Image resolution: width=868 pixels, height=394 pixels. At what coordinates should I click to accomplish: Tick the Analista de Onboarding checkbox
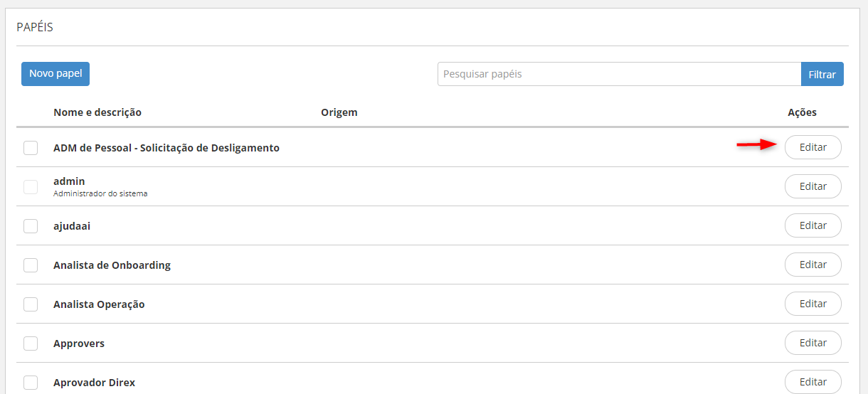coord(31,265)
